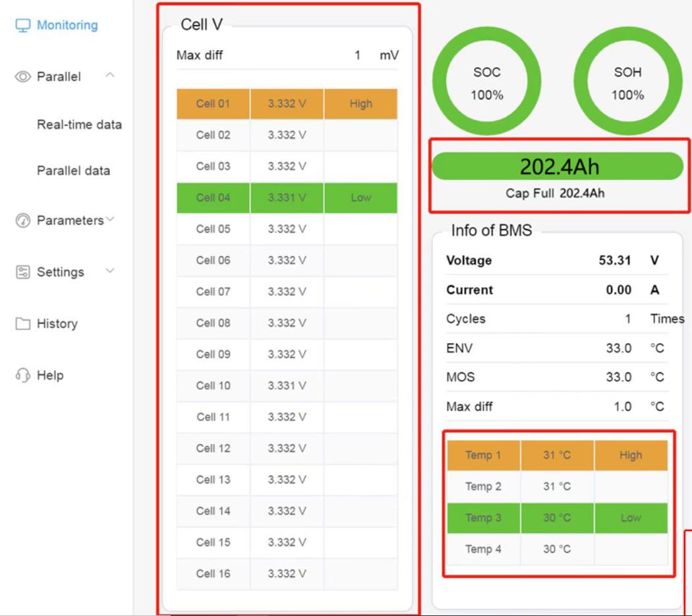Screen dimensions: 692x616
Task: Select the History menu label
Action: [x=57, y=324]
